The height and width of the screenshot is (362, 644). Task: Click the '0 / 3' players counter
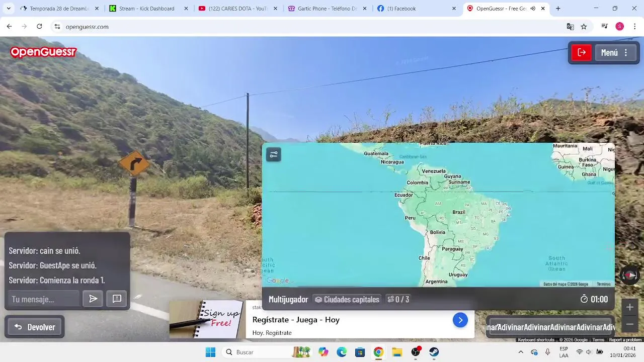(398, 299)
